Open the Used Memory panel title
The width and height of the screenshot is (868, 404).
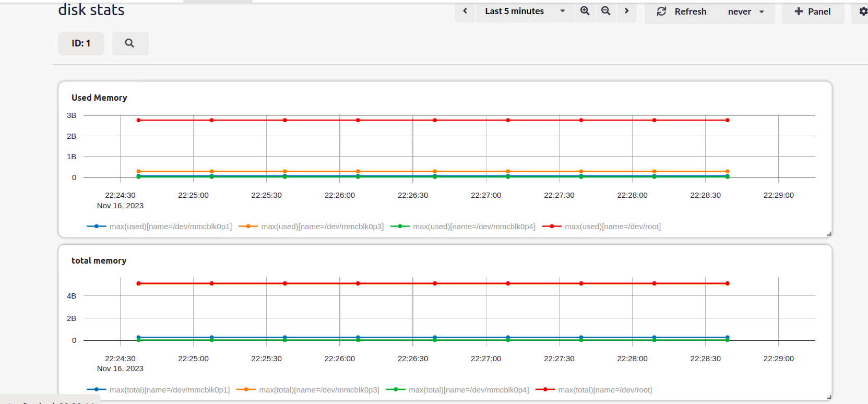[99, 98]
